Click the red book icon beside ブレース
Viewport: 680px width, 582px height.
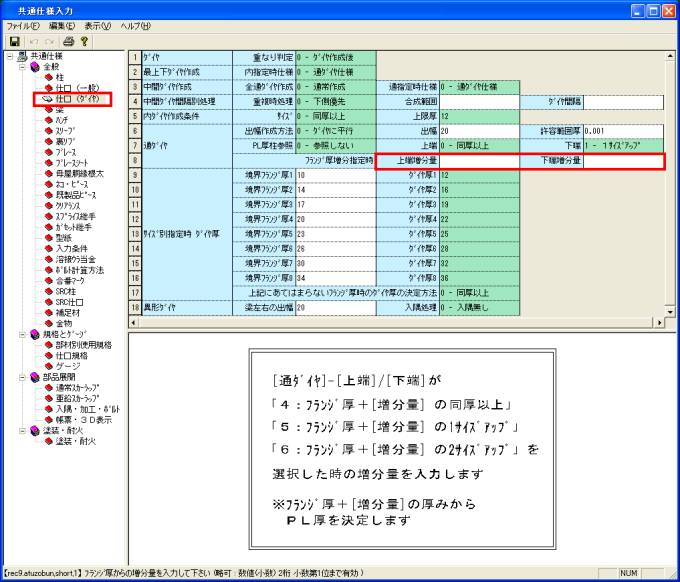pyautogui.click(x=49, y=152)
